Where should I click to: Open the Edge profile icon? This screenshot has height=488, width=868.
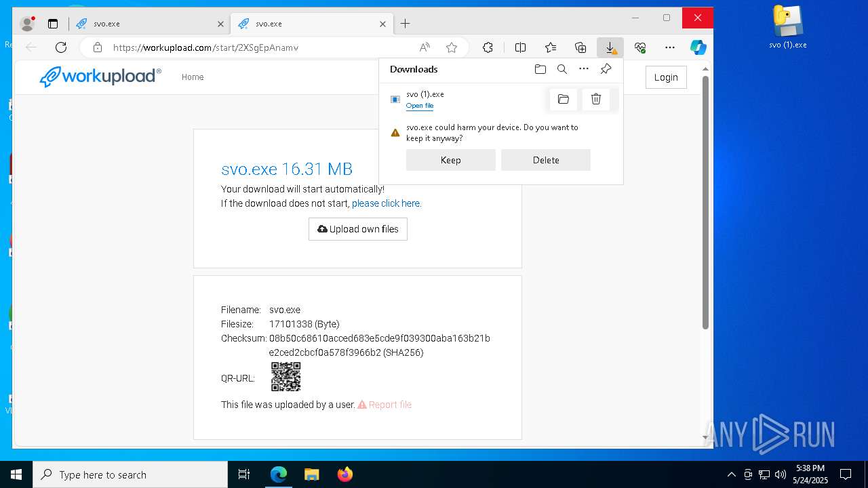tap(27, 24)
